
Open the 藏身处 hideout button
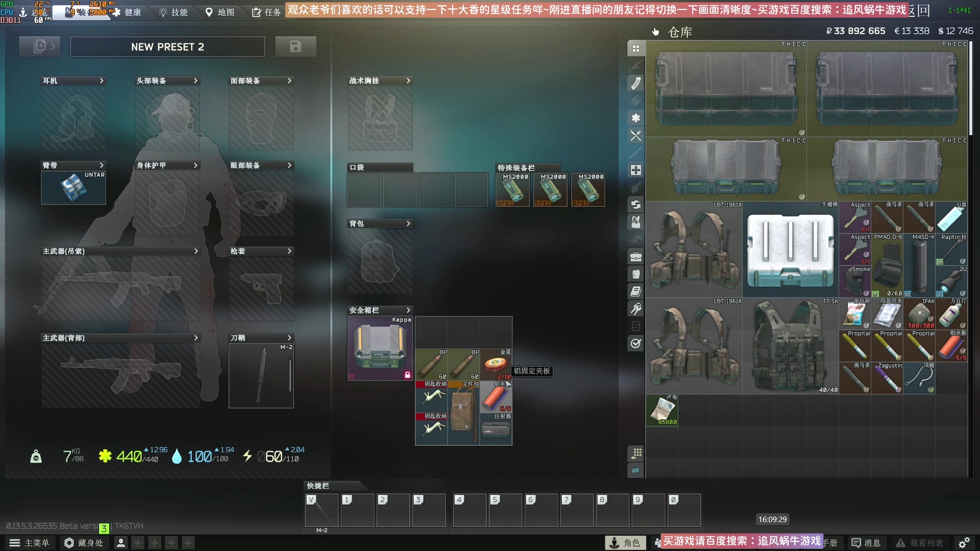pyautogui.click(x=84, y=543)
